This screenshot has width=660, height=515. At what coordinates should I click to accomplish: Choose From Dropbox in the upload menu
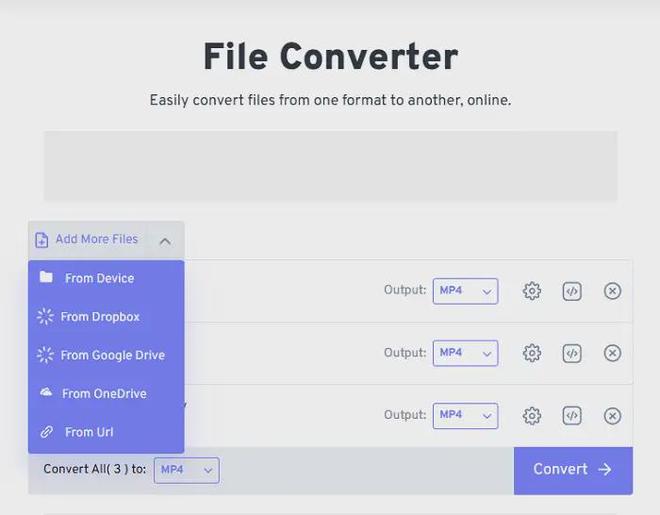click(x=100, y=317)
